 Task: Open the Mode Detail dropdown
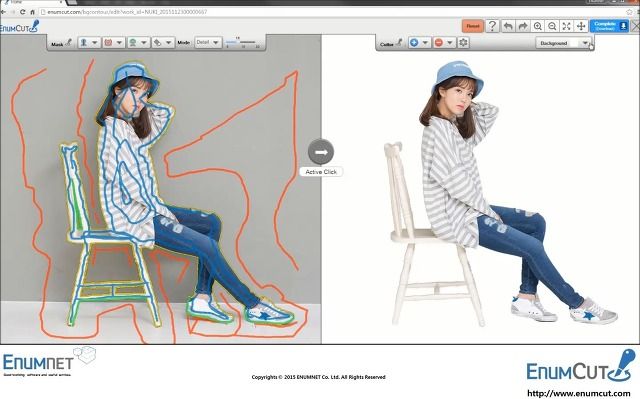tap(208, 42)
